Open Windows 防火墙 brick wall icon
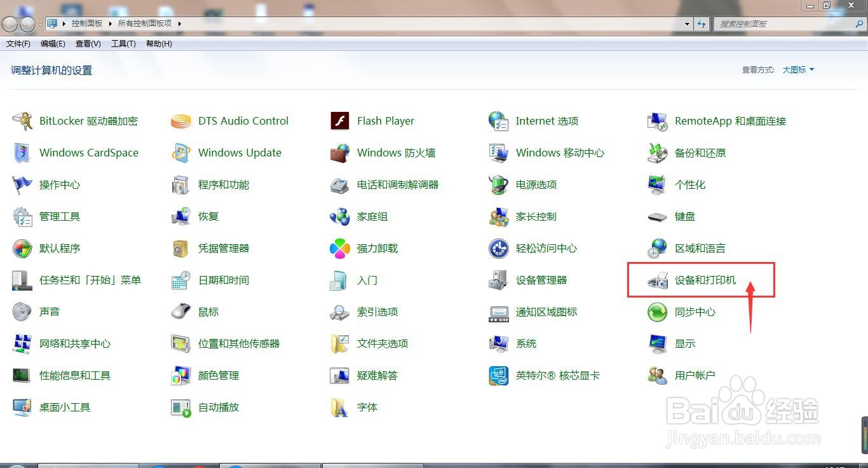868x468 pixels. 340,153
